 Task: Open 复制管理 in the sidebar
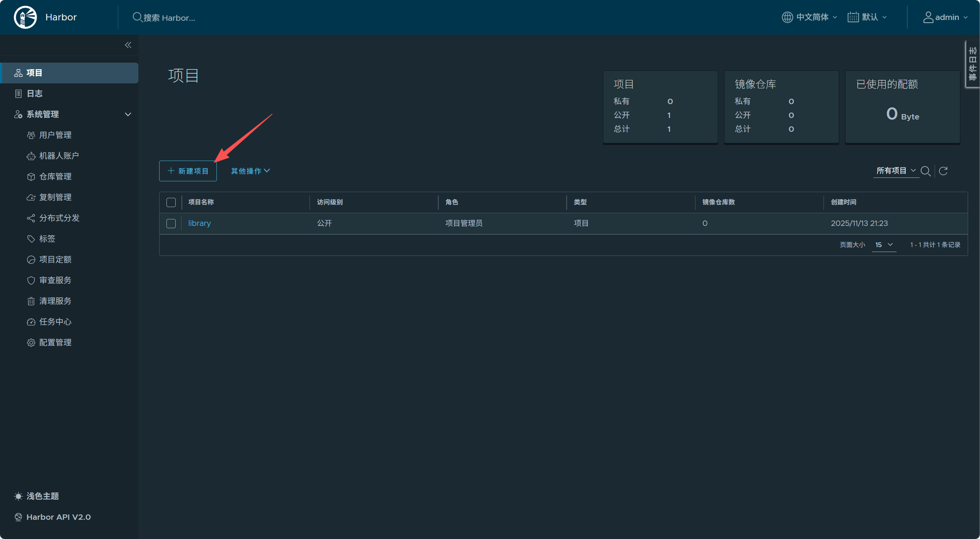[55, 197]
